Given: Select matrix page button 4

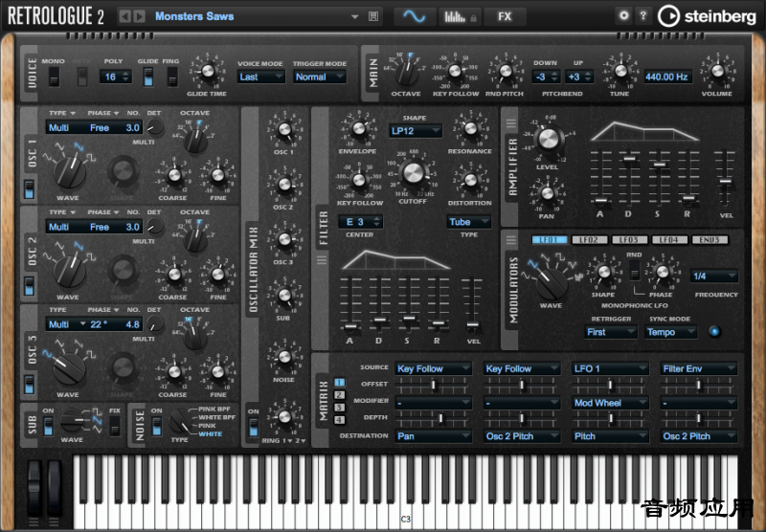Looking at the screenshot, I should click(339, 419).
